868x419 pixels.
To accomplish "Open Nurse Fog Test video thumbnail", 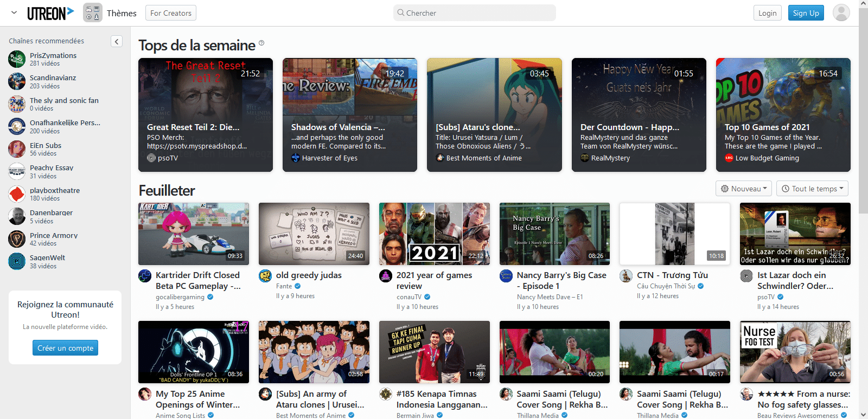I will tap(795, 352).
